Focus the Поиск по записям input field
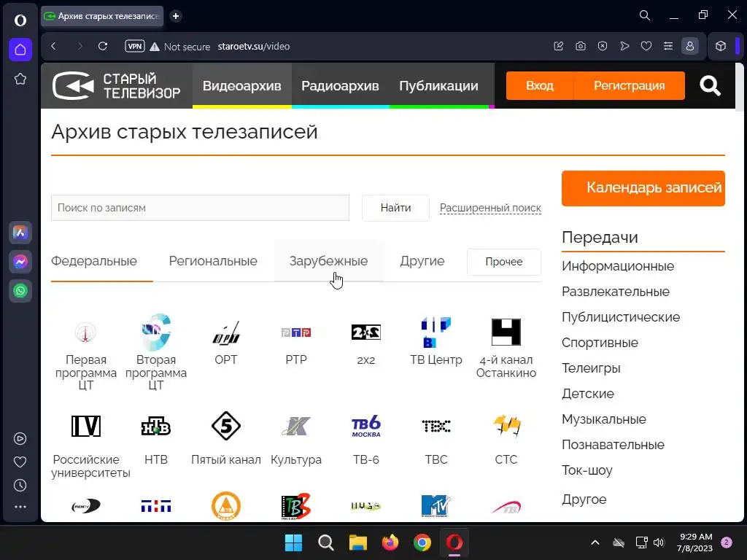747x560 pixels. click(200, 208)
